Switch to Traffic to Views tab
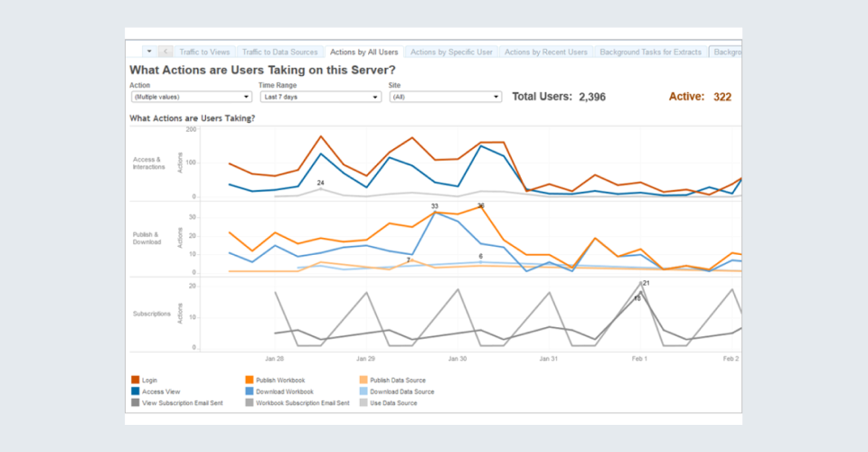868x452 pixels. click(204, 52)
